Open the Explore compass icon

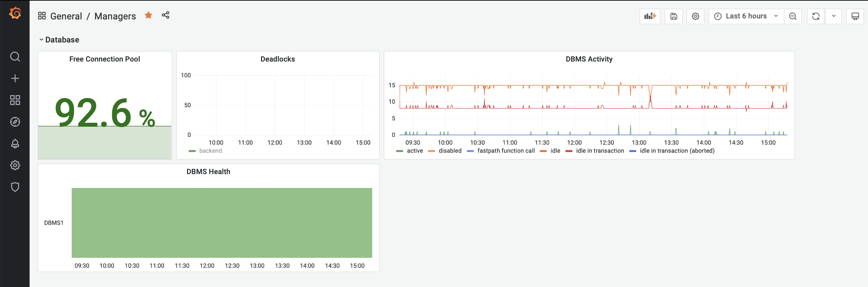[x=15, y=122]
